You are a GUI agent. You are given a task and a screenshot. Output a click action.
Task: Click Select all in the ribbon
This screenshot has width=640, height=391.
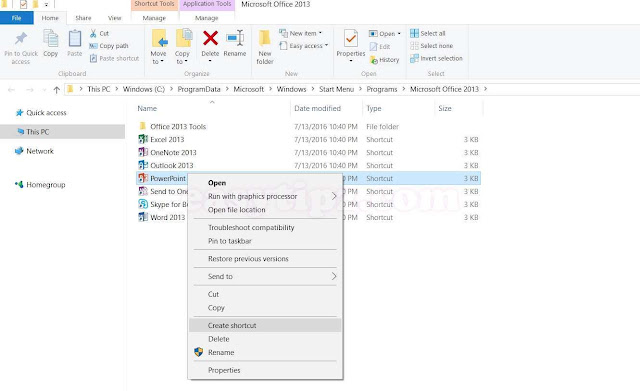coord(428,33)
